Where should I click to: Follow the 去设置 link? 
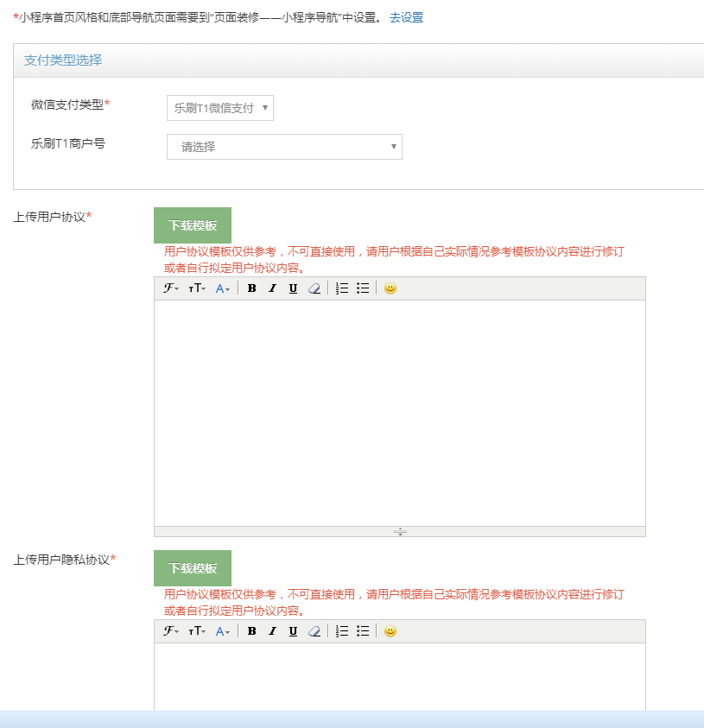click(406, 17)
